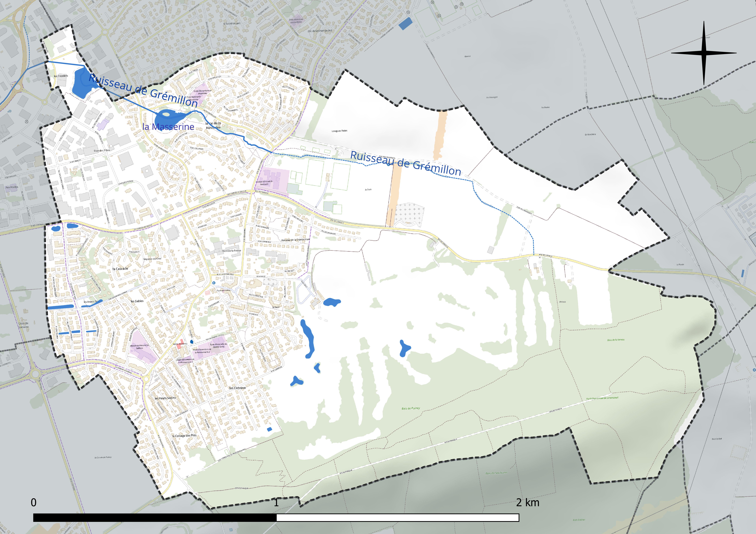Click the 'Grandes Tilles' label

pos(102,151)
